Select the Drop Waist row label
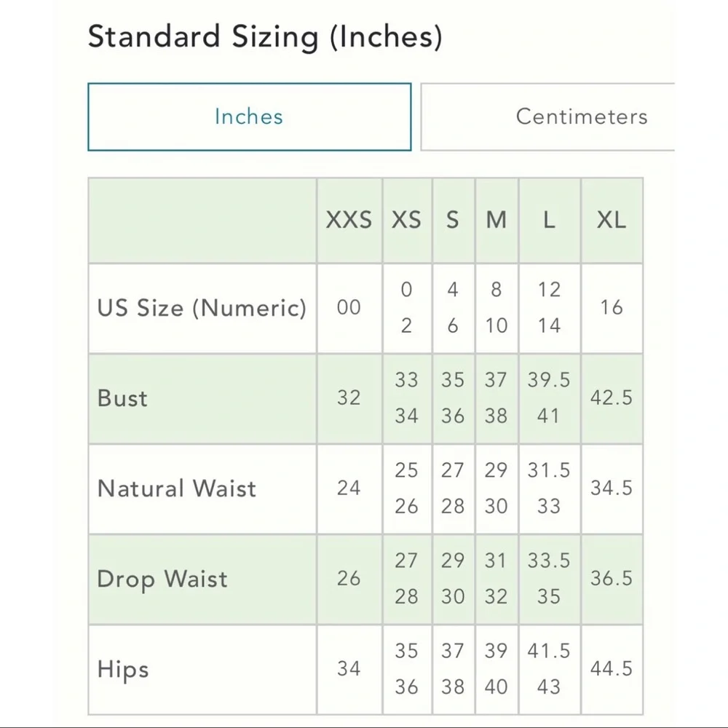Viewport: 728px width, 728px height. [x=162, y=579]
